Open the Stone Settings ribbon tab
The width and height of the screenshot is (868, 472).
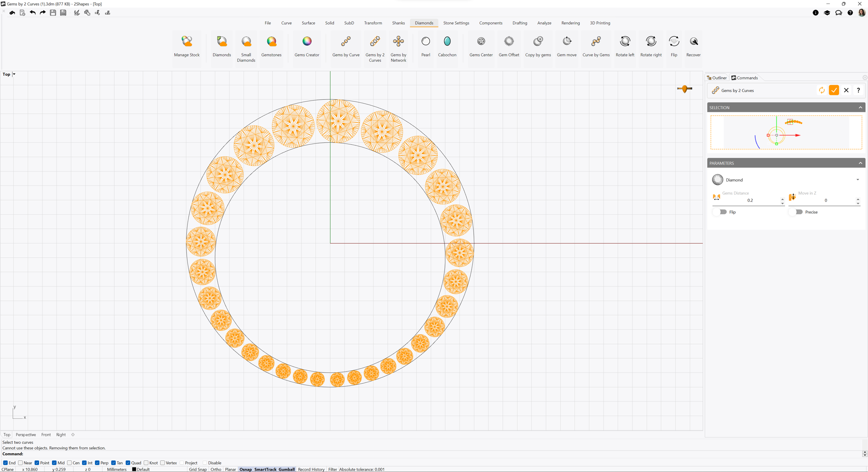[456, 23]
